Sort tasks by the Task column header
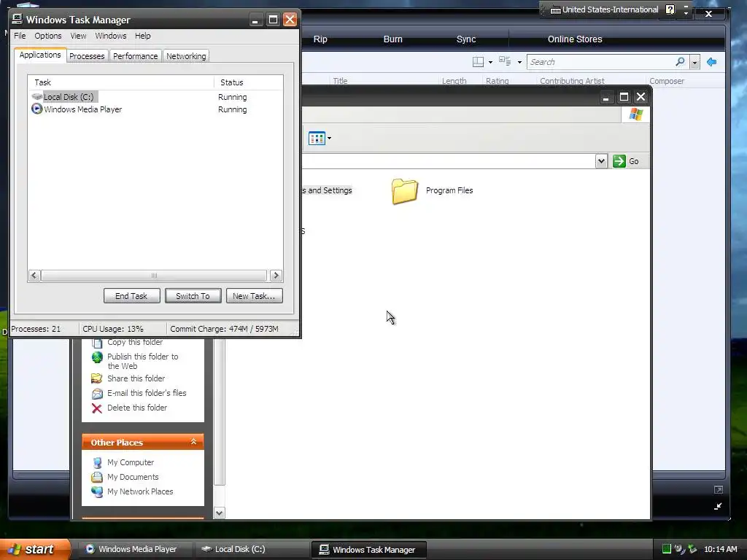The width and height of the screenshot is (747, 560). [120, 82]
